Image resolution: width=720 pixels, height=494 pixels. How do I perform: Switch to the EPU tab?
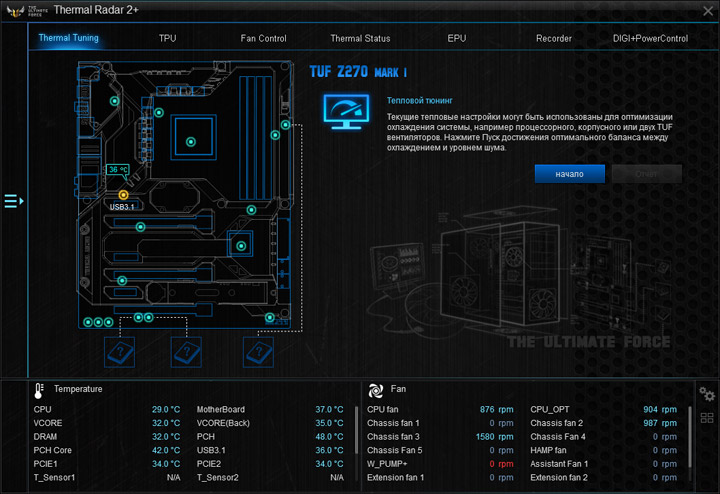click(457, 39)
